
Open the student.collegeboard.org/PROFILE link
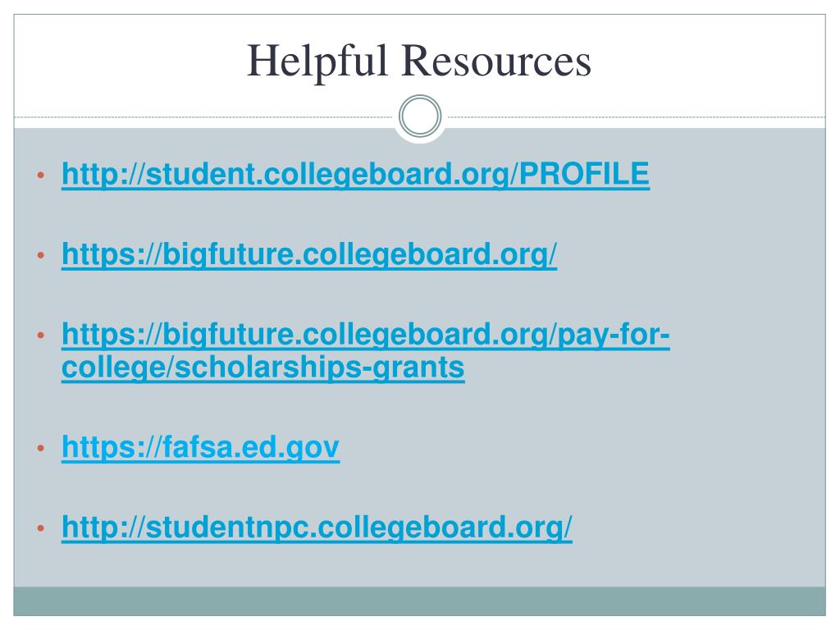(x=356, y=174)
